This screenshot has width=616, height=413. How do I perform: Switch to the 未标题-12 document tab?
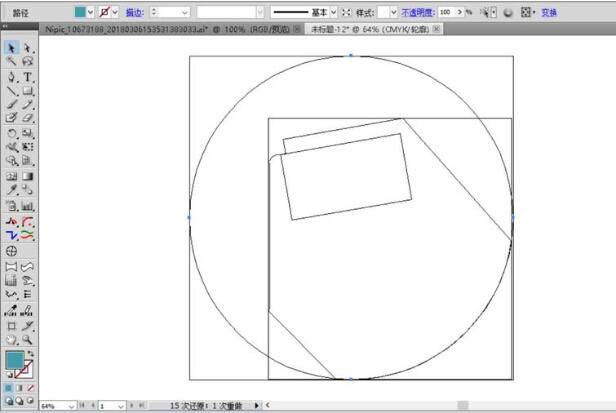(x=370, y=29)
